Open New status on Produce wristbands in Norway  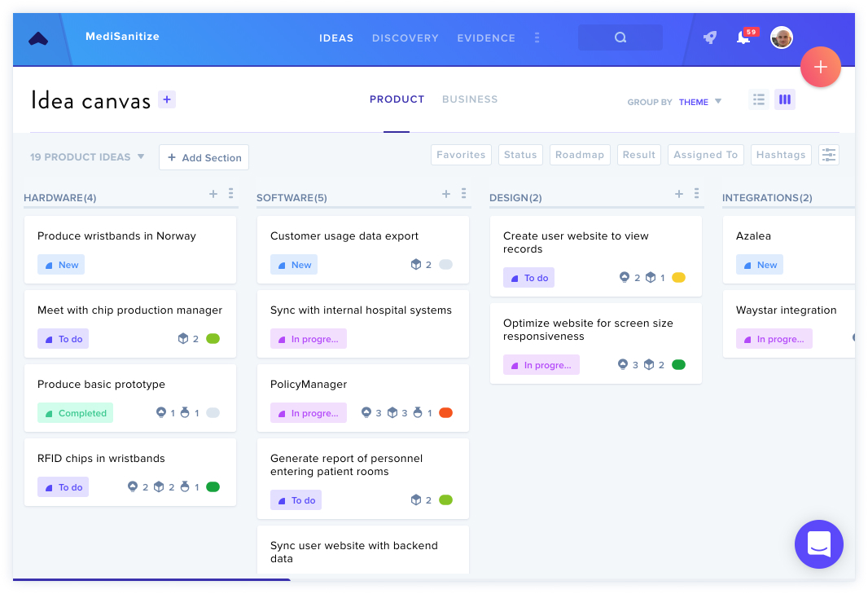click(61, 265)
